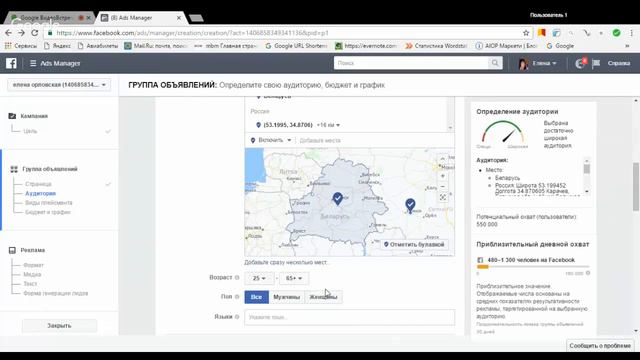Click info icon next to Языки
640x360 pixels.
(x=237, y=317)
